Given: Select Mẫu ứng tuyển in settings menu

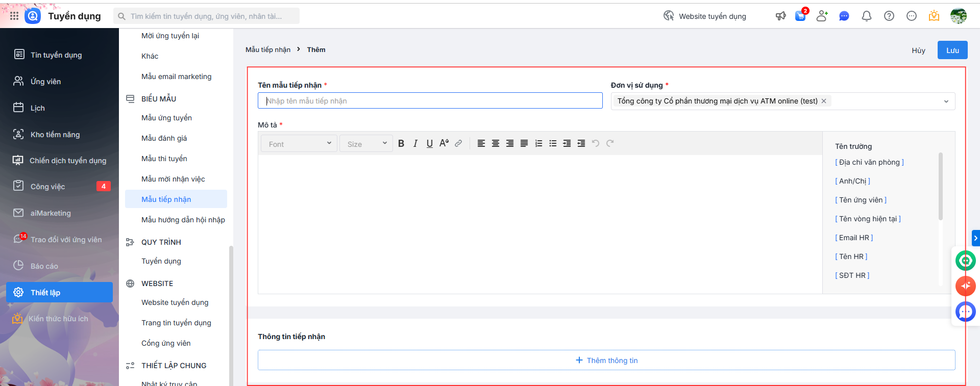Looking at the screenshot, I should pos(176,118).
